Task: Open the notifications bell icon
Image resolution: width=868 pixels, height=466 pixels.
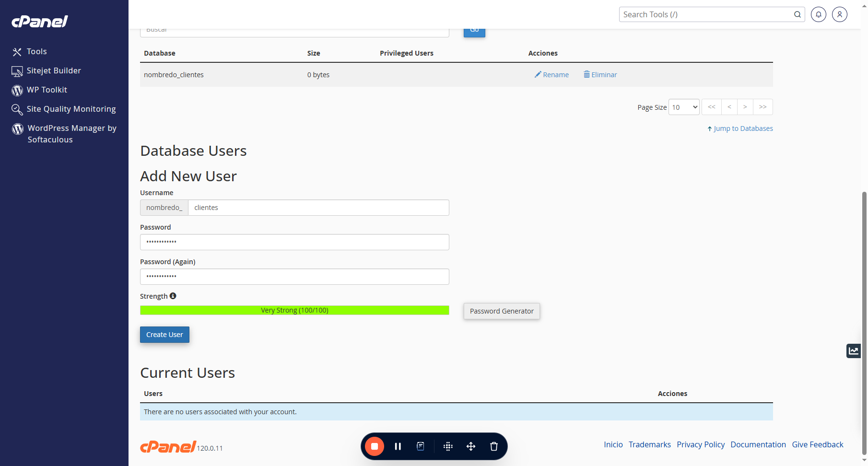Action: [x=819, y=14]
